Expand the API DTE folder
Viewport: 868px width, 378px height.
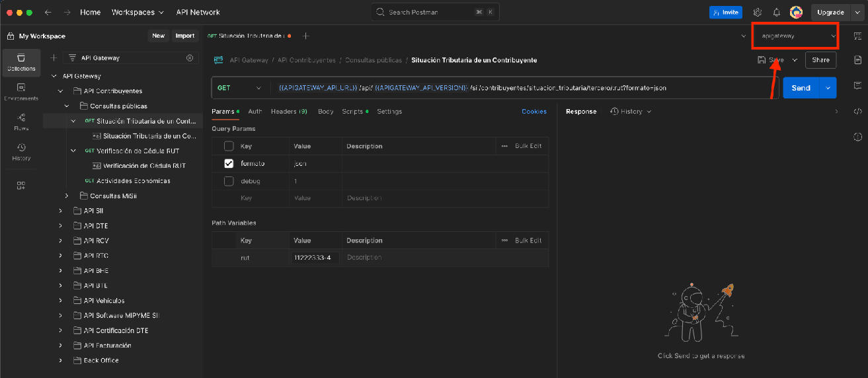coord(61,226)
